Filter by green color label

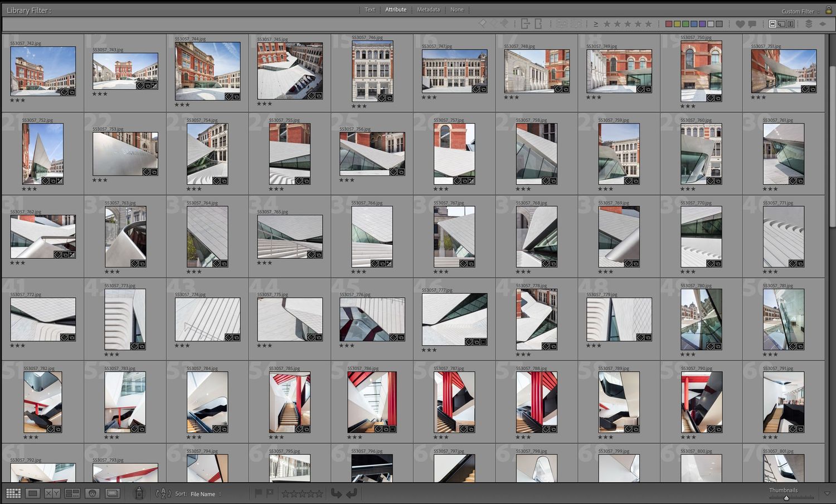pos(686,24)
